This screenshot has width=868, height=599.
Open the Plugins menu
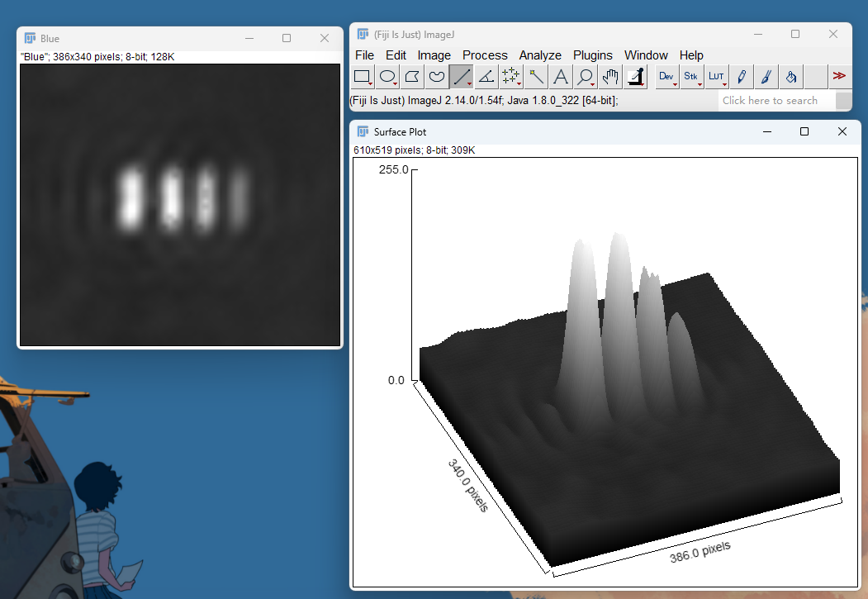(593, 55)
